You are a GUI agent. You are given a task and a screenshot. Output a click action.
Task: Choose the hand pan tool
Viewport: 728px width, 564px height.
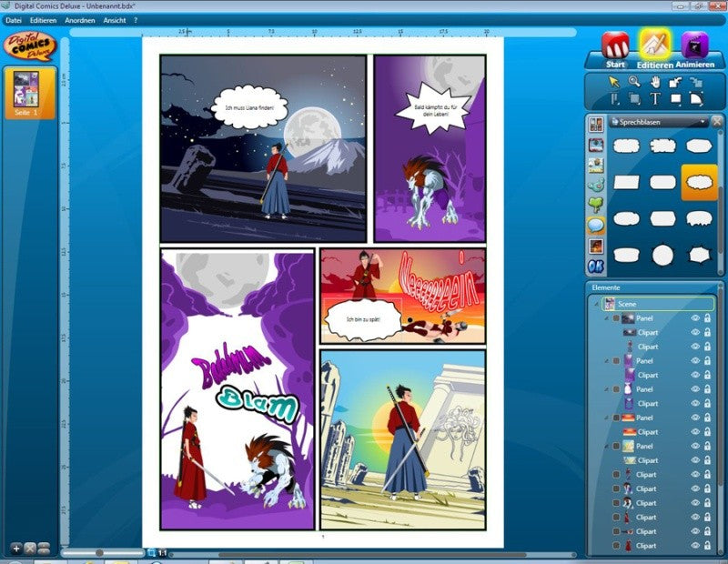coord(655,82)
